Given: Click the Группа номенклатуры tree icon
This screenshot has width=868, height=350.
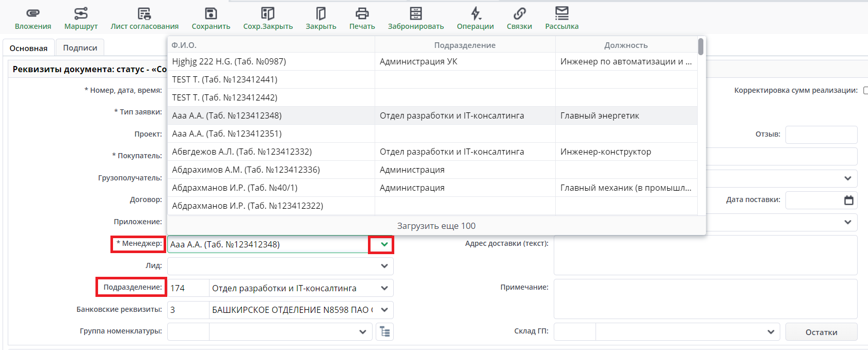Looking at the screenshot, I should coord(384,332).
